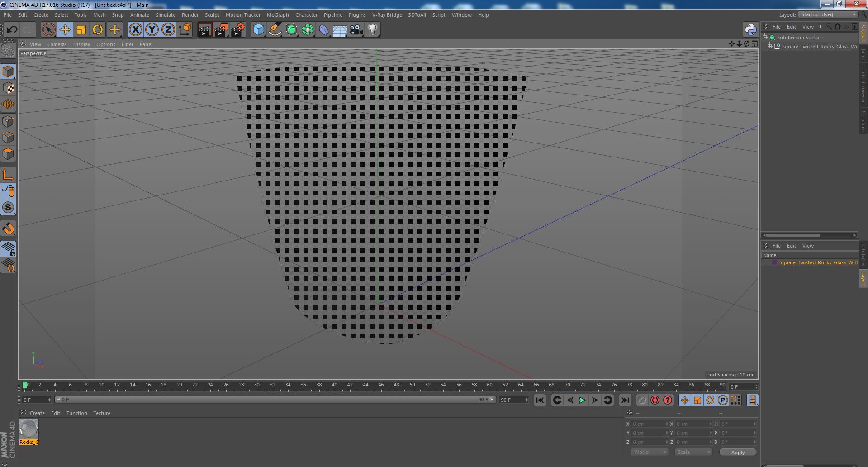Open the Layout dropdown Startup (User)
The image size is (868, 467).
tap(828, 14)
